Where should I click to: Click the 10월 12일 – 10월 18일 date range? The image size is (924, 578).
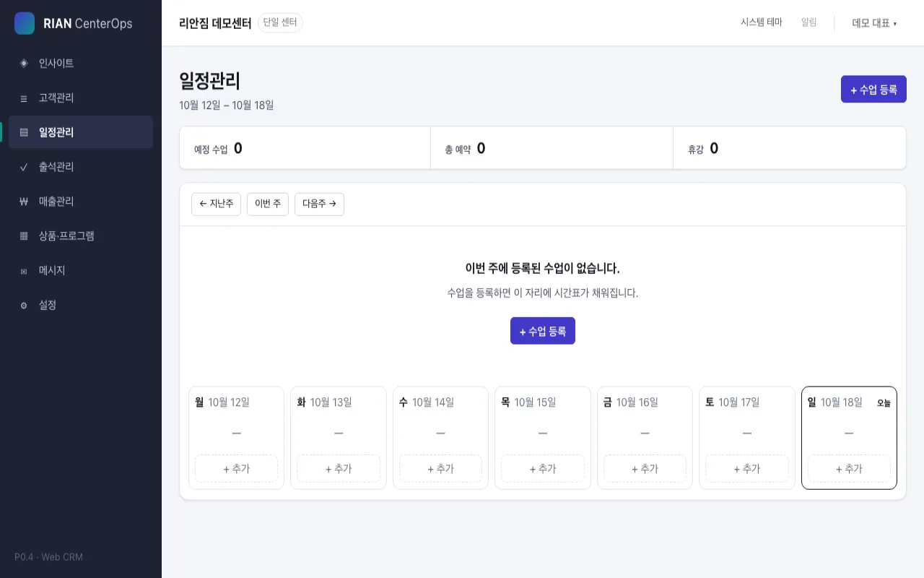[227, 105]
